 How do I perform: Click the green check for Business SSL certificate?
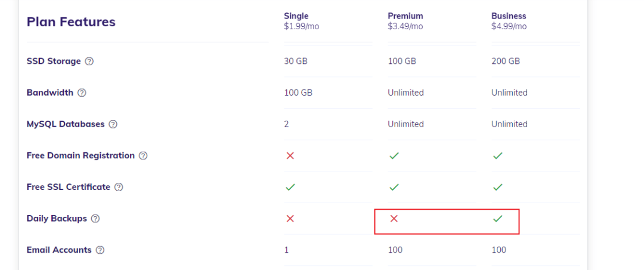[x=498, y=187]
